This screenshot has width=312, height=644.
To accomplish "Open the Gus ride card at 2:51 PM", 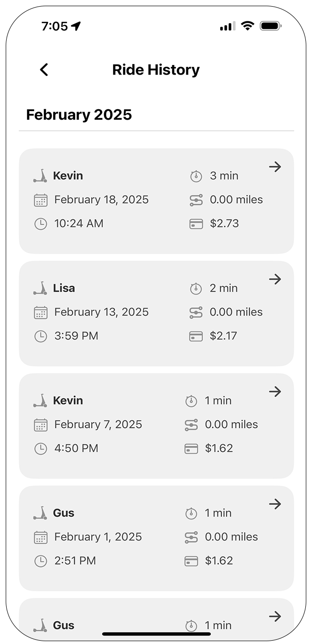I will pyautogui.click(x=156, y=538).
